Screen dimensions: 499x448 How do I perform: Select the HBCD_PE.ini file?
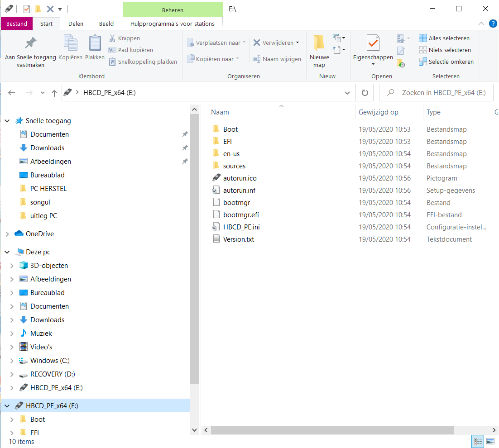coord(236,227)
